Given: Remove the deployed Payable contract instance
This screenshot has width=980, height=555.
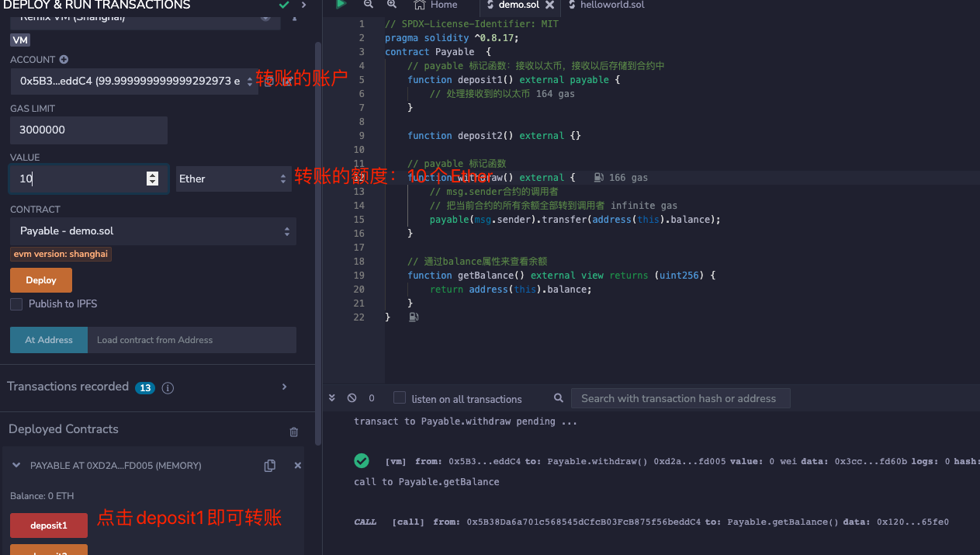Looking at the screenshot, I should click(297, 466).
